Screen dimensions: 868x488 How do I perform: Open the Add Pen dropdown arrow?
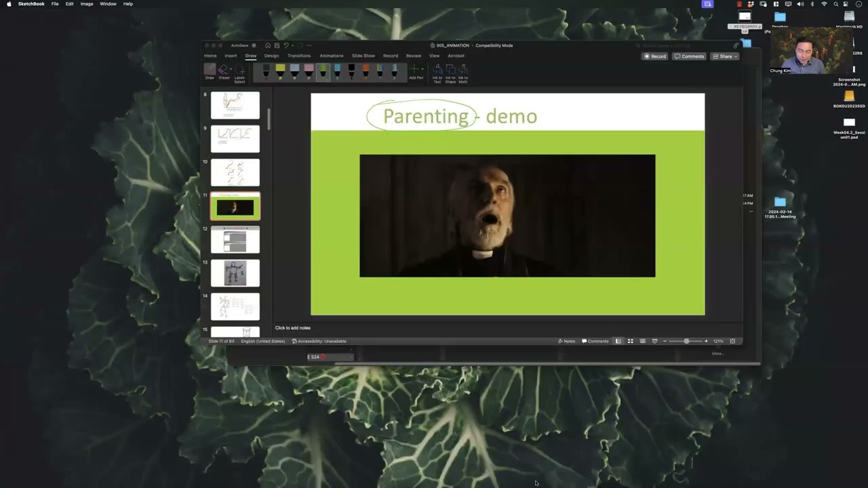coord(422,69)
